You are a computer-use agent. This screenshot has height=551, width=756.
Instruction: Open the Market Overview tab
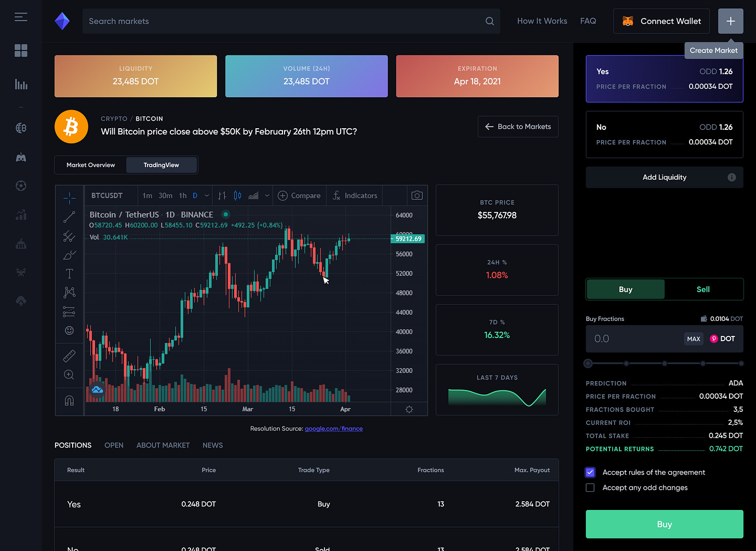[91, 165]
